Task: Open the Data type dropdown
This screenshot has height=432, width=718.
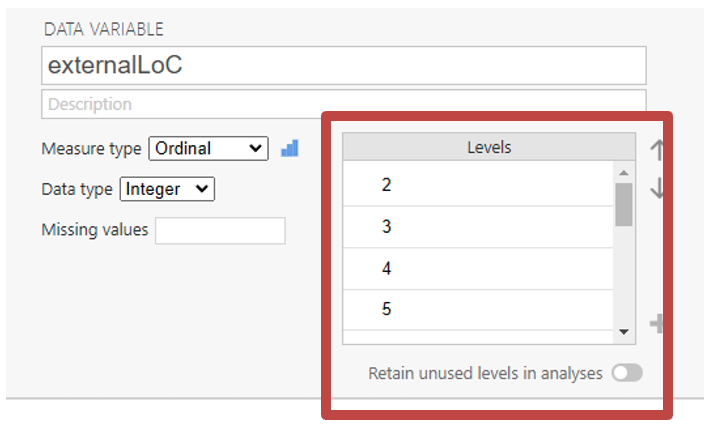Action: pos(167,188)
